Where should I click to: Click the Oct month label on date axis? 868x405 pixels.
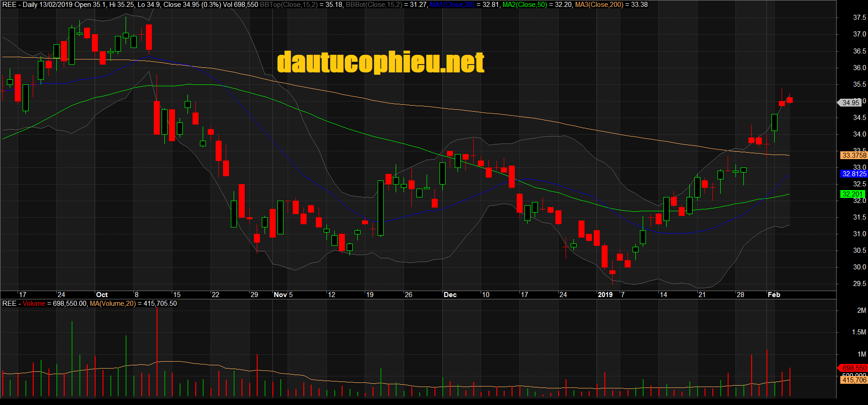[102, 295]
